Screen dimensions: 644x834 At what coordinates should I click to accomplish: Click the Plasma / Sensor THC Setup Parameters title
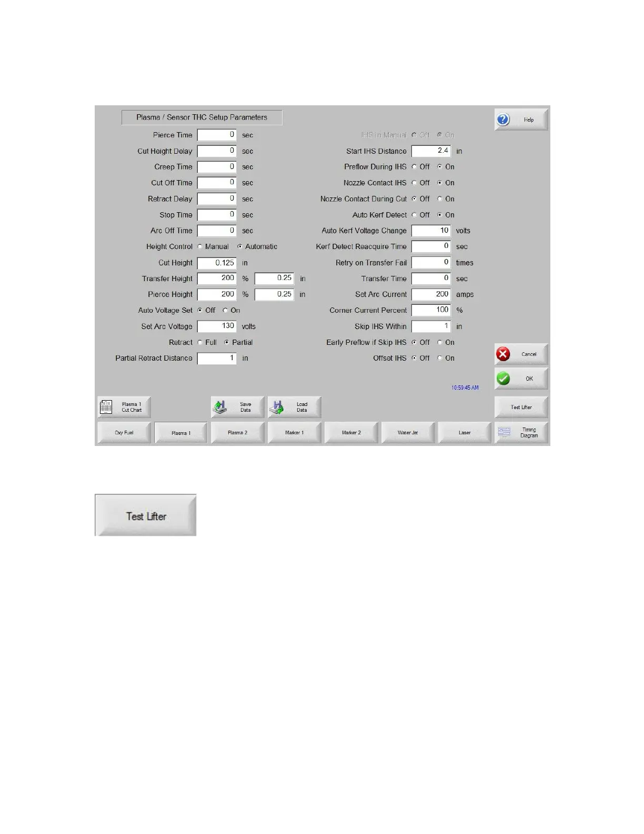pos(202,117)
